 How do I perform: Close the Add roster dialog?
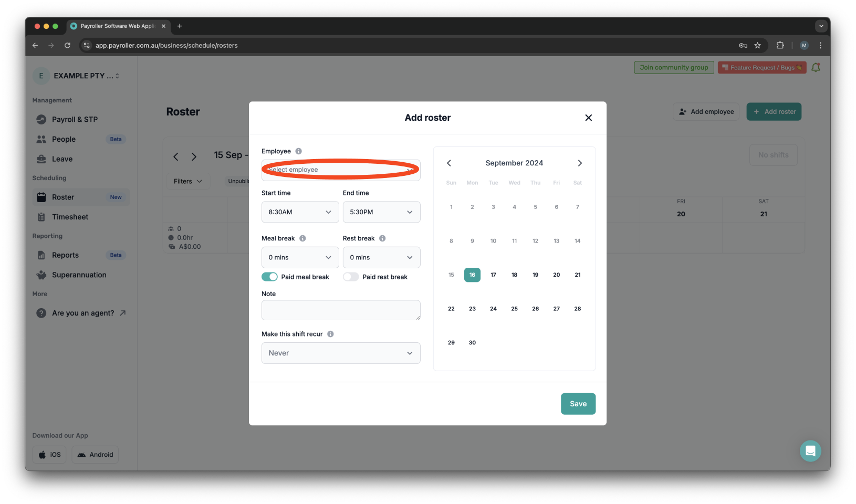point(588,118)
